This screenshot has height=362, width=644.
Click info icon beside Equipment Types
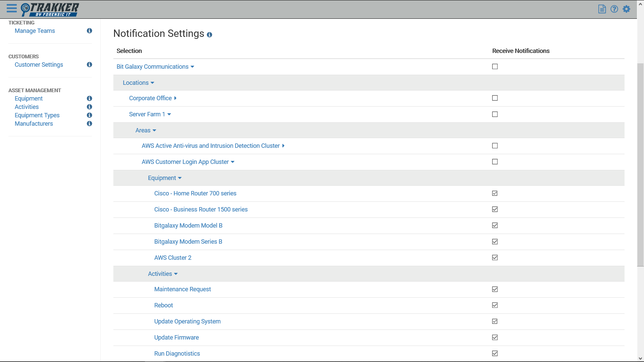pos(89,115)
